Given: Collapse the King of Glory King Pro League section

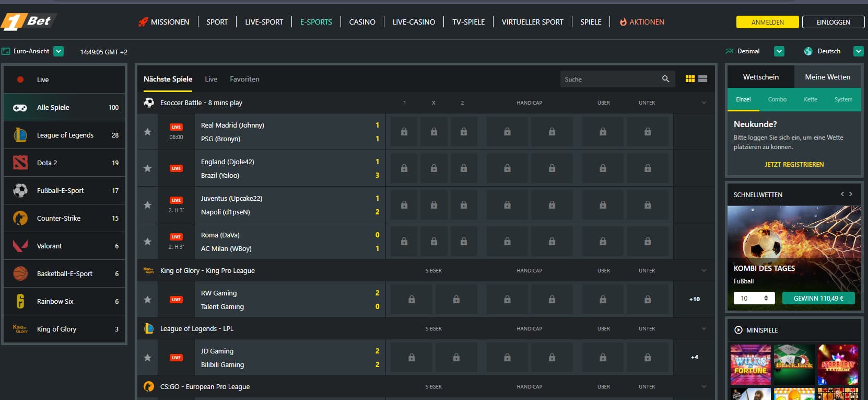Looking at the screenshot, I should click(703, 270).
